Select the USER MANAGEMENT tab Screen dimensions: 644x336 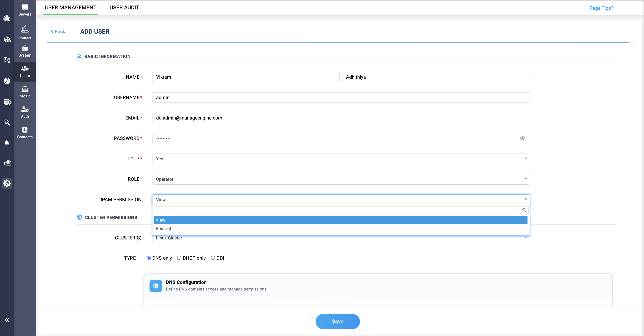70,7
